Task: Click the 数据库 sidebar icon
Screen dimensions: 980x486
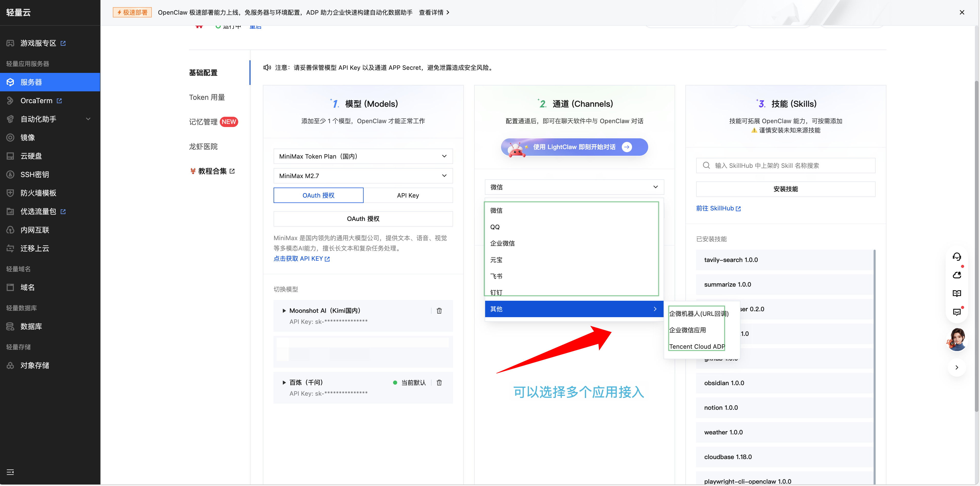Action: tap(10, 327)
